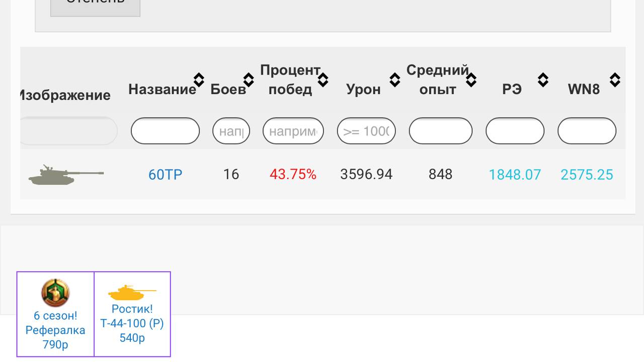Open the 60TP tank link

(165, 175)
